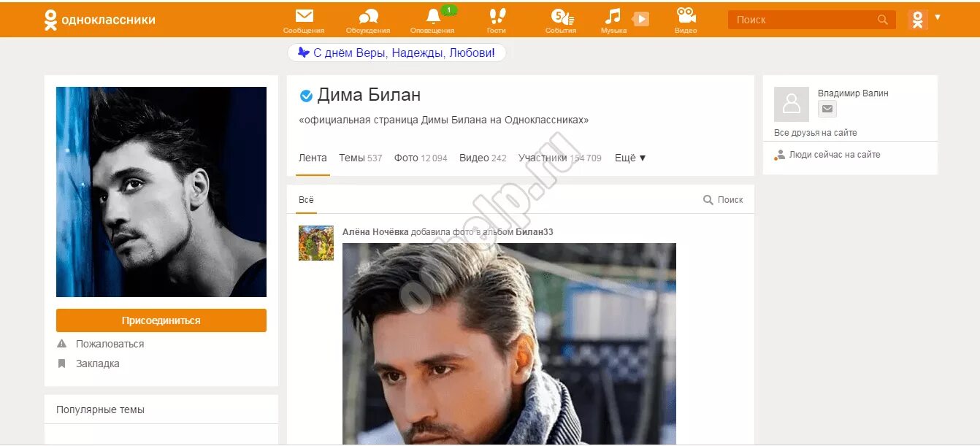The width and height of the screenshot is (980, 446).
Task: Open Сообщения envelope icon
Action: (x=304, y=16)
